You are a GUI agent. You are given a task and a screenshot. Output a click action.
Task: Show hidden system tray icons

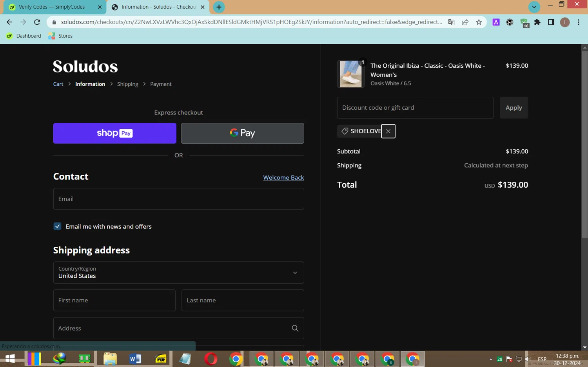490,359
